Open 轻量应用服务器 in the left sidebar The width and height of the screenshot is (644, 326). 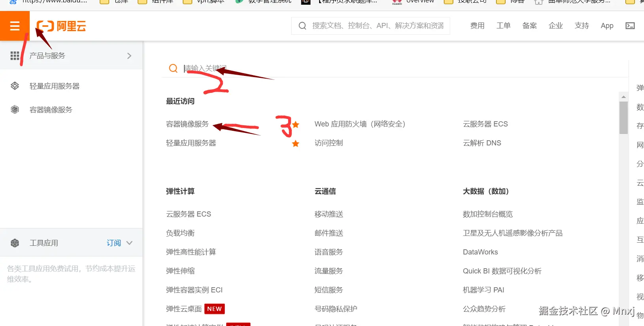click(55, 86)
